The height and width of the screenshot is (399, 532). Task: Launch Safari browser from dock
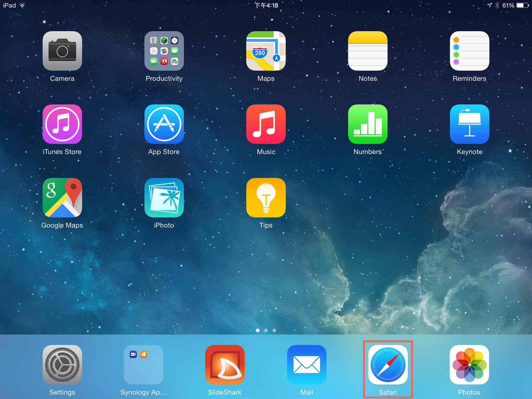(388, 364)
